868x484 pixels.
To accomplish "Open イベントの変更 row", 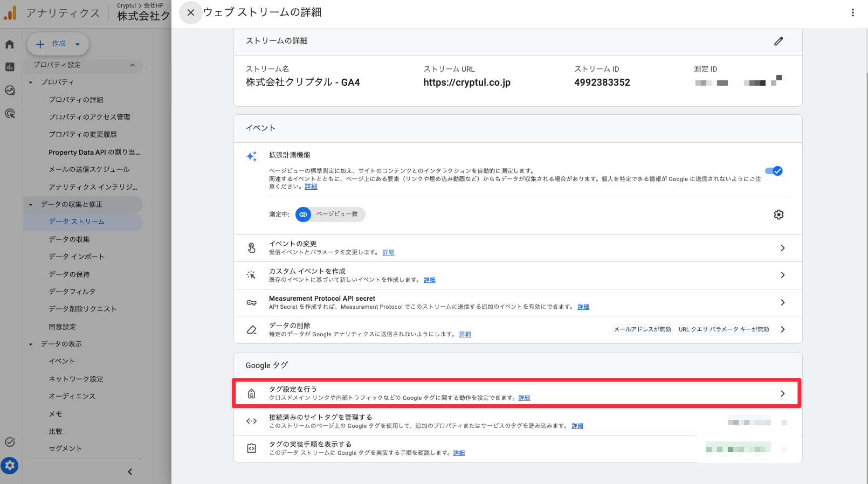I will (x=518, y=248).
